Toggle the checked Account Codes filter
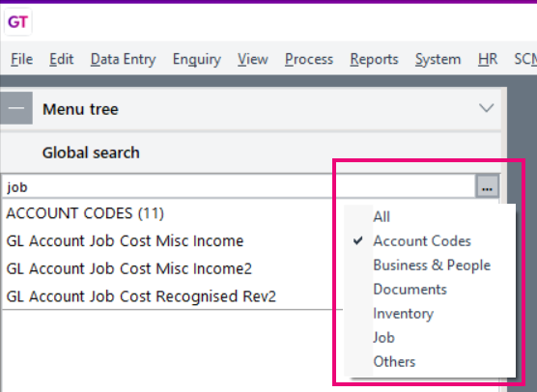The height and width of the screenshot is (392, 537). [430, 241]
